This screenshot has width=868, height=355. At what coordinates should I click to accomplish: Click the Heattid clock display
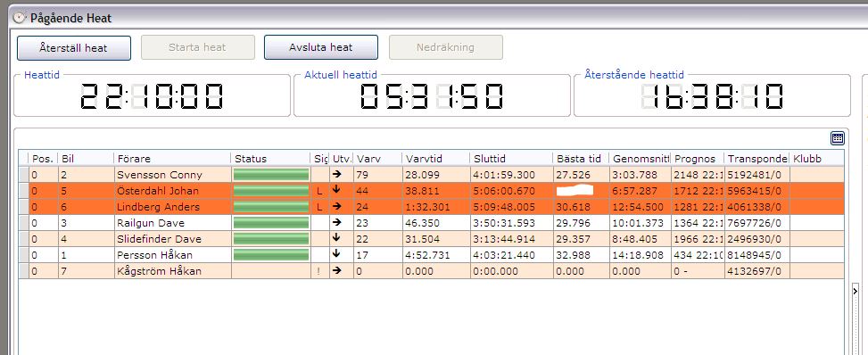pos(152,95)
